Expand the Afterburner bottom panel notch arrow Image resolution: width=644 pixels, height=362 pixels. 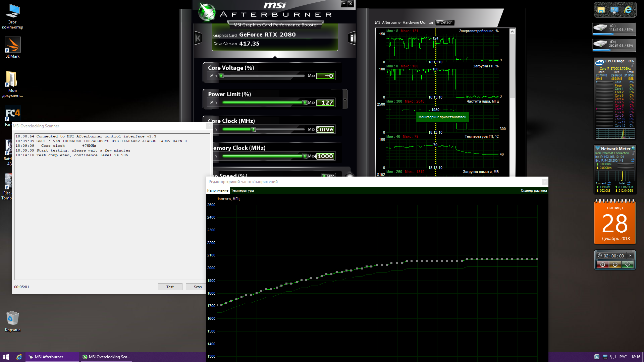[275, 55]
